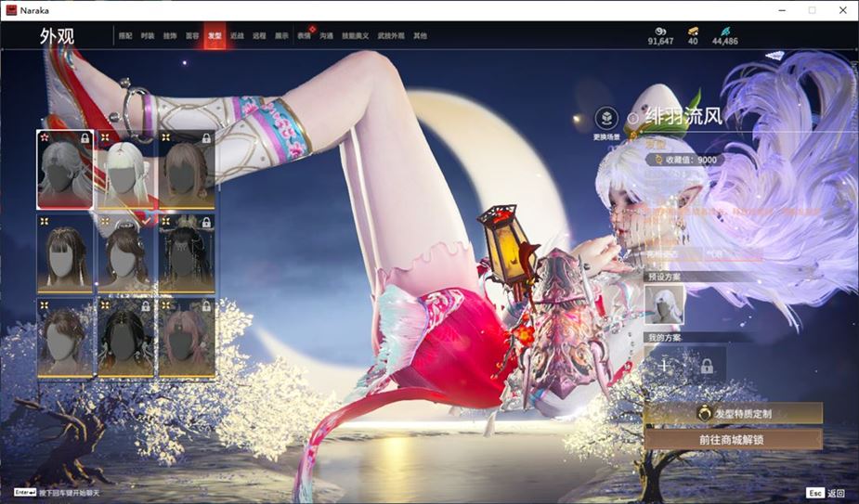The image size is (859, 504).
Task: Switch to the 时装 tab
Action: click(148, 35)
